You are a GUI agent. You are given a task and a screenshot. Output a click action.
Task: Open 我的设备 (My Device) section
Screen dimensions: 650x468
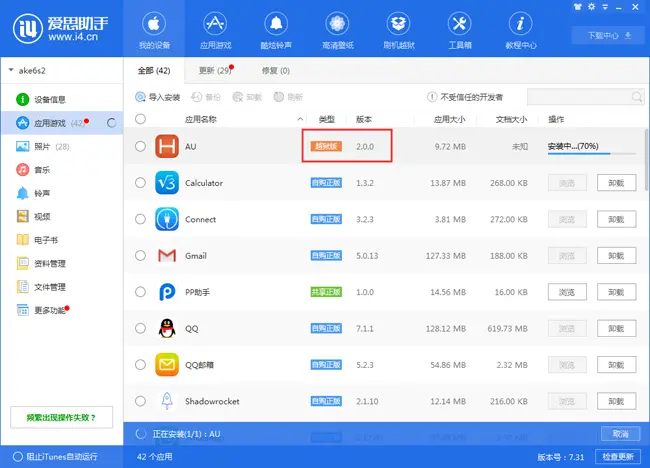tap(154, 30)
